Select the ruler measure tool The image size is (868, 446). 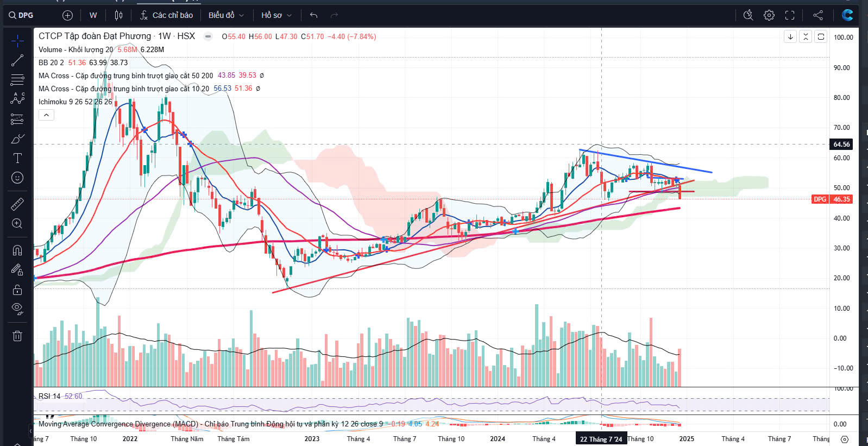[17, 204]
